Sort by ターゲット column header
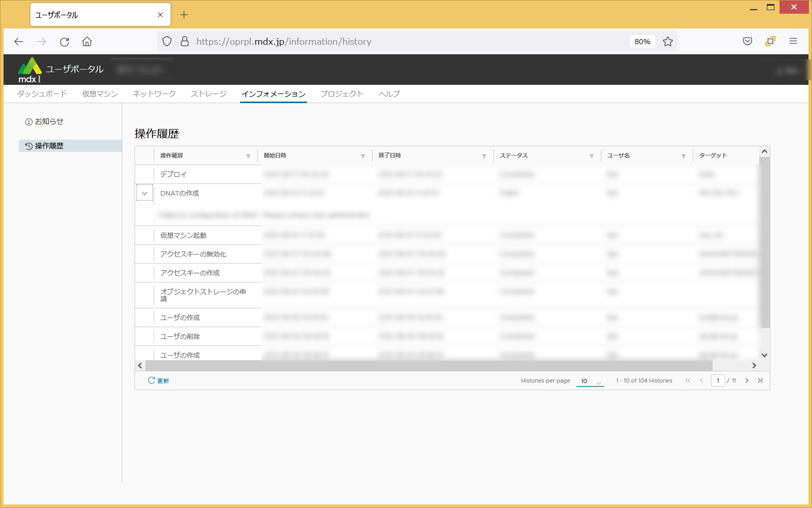 click(x=713, y=155)
